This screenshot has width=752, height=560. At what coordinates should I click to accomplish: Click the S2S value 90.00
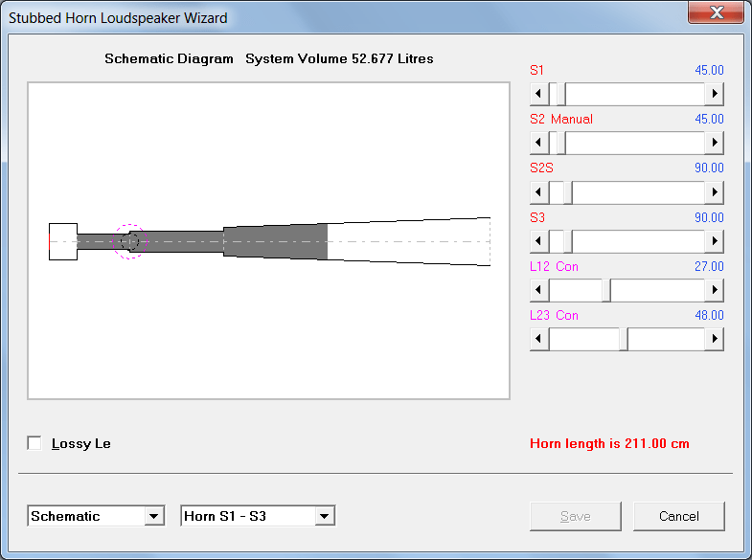point(709,168)
